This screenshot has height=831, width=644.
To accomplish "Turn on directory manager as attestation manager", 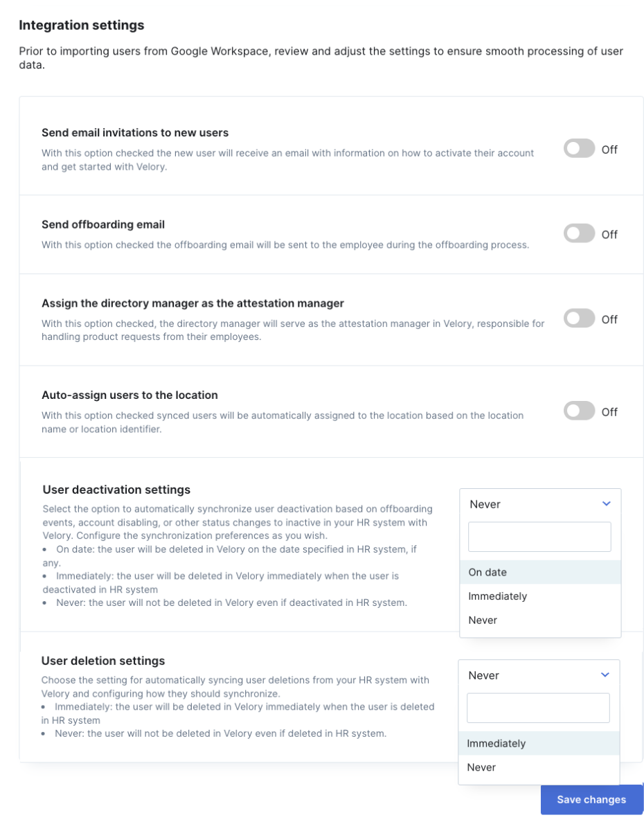I will tap(579, 319).
